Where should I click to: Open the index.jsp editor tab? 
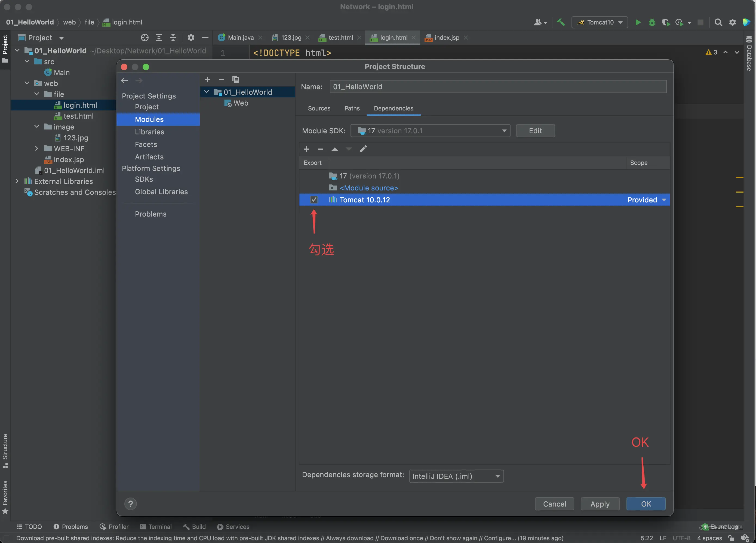(x=446, y=38)
